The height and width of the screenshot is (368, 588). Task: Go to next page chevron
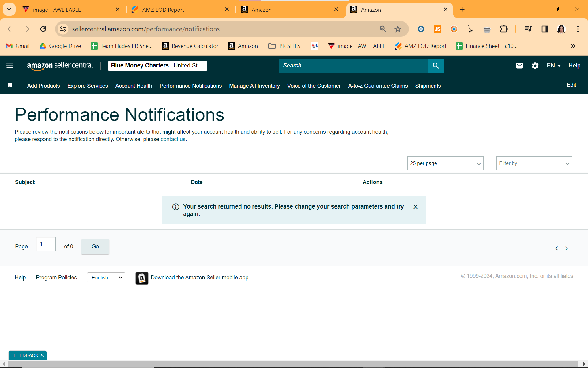click(567, 248)
